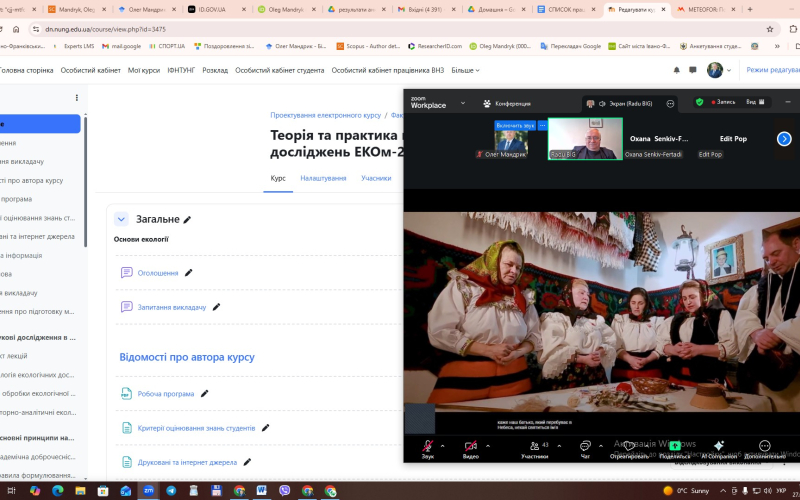The image size is (800, 500).
Task: Edit the Загальне section title pencil
Action: [x=187, y=220]
